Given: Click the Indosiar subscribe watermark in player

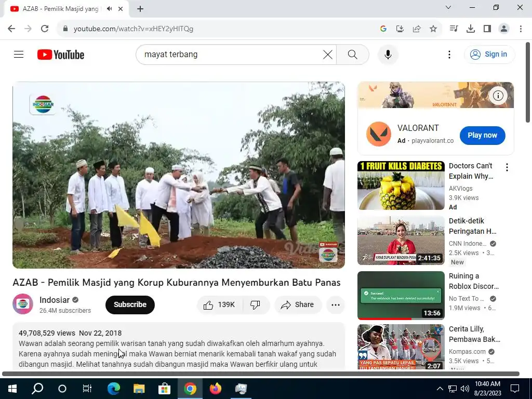Looking at the screenshot, I should coord(328,252).
